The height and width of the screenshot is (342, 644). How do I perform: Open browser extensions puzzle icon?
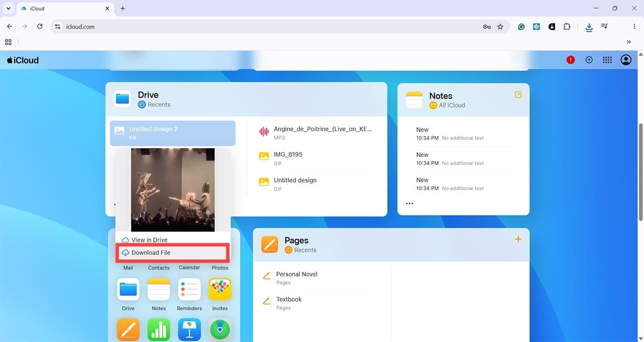point(567,27)
